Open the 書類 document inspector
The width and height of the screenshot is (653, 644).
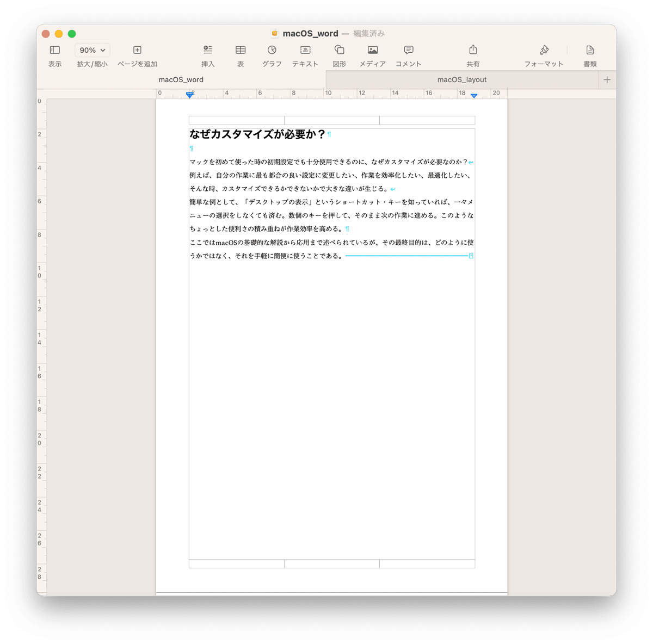click(x=590, y=50)
